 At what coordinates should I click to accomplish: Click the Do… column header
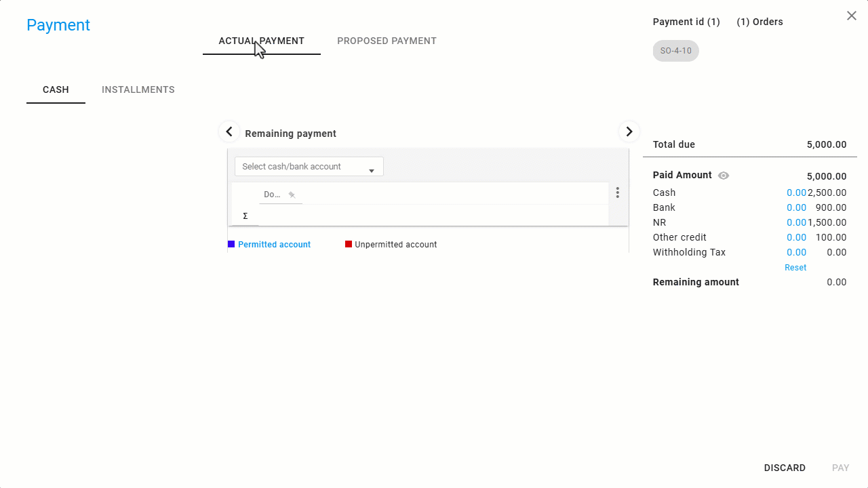(x=272, y=195)
